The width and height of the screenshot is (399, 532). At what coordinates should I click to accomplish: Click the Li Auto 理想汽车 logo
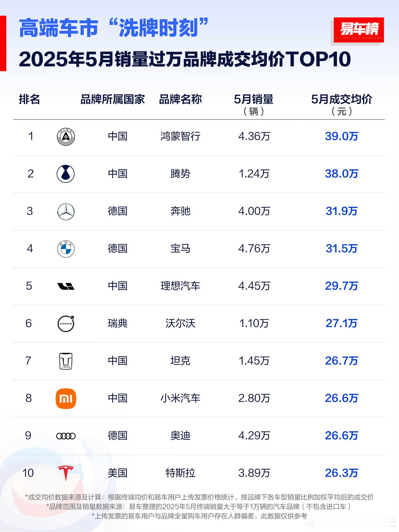pyautogui.click(x=66, y=286)
